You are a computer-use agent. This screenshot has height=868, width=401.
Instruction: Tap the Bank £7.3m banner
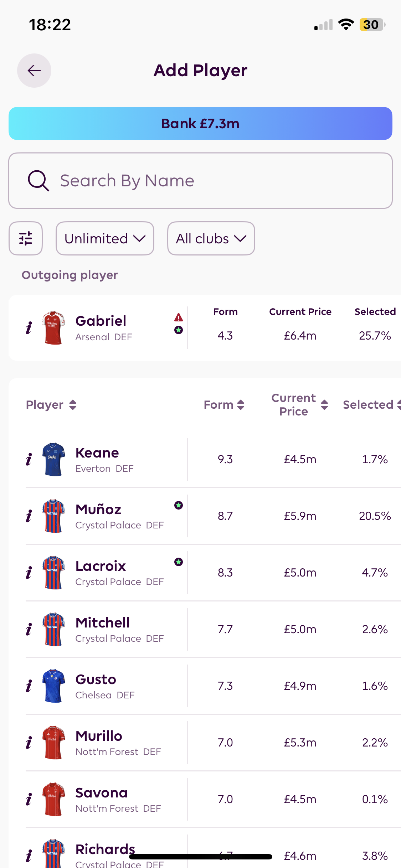coord(200,124)
